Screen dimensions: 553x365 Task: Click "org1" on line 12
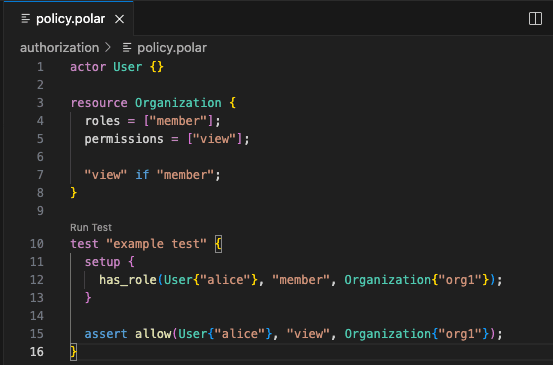(x=460, y=280)
